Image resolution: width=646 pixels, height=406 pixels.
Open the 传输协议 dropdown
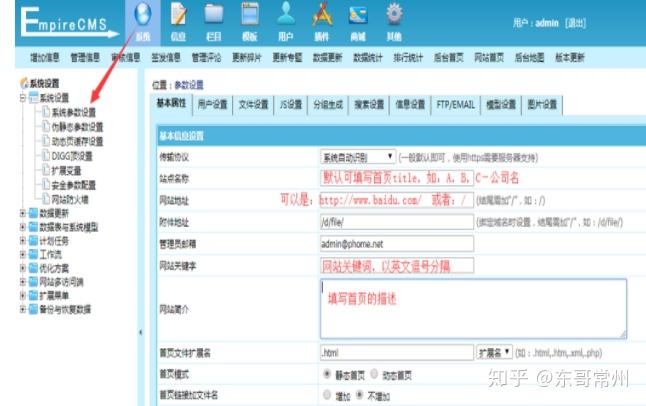(x=358, y=157)
